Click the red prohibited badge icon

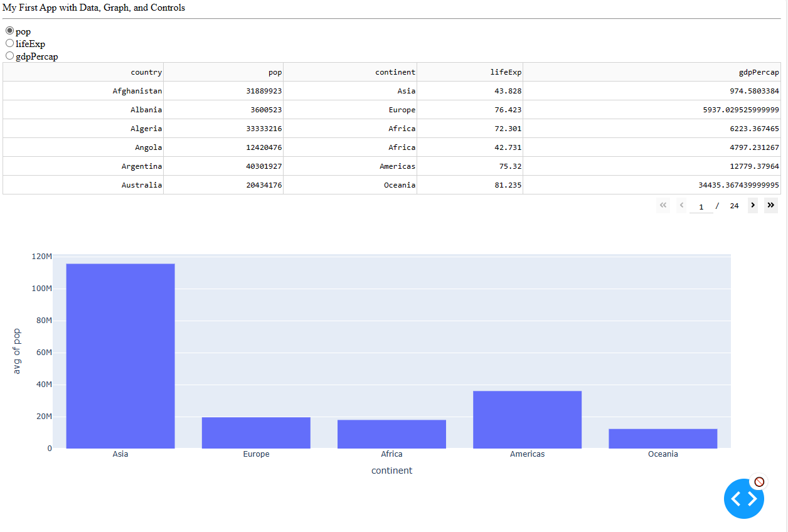[x=759, y=482]
